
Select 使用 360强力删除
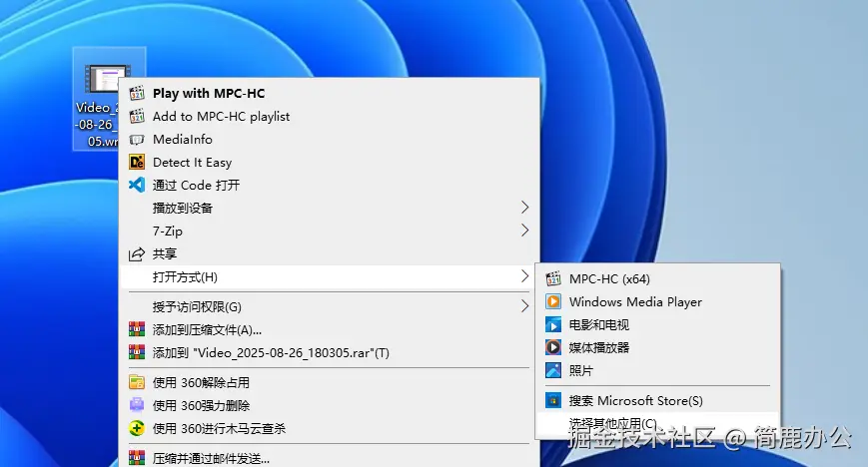click(x=330, y=405)
